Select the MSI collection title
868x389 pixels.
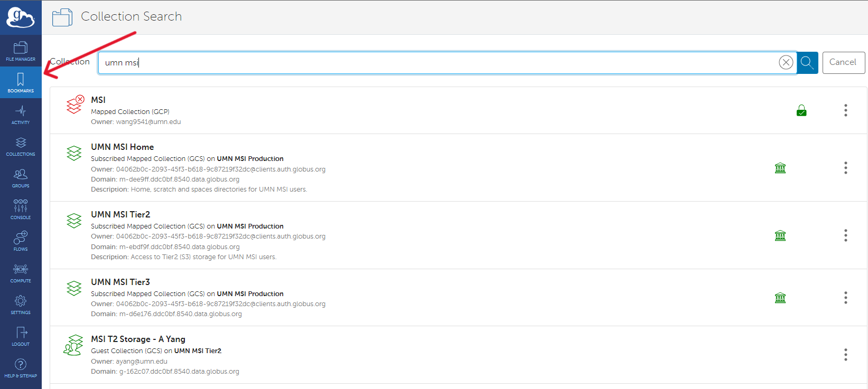point(98,100)
